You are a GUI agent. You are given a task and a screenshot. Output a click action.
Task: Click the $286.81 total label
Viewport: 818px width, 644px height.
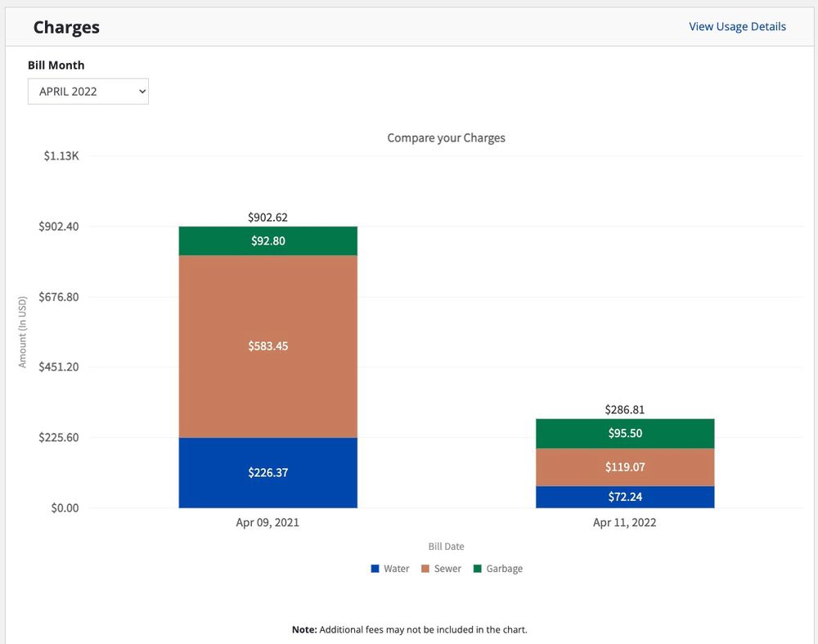pos(625,409)
